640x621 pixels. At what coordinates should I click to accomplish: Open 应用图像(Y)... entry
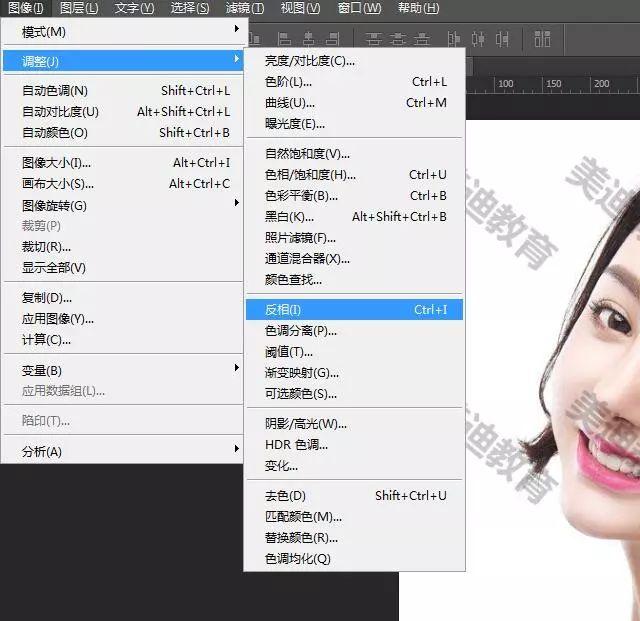pyautogui.click(x=122, y=319)
